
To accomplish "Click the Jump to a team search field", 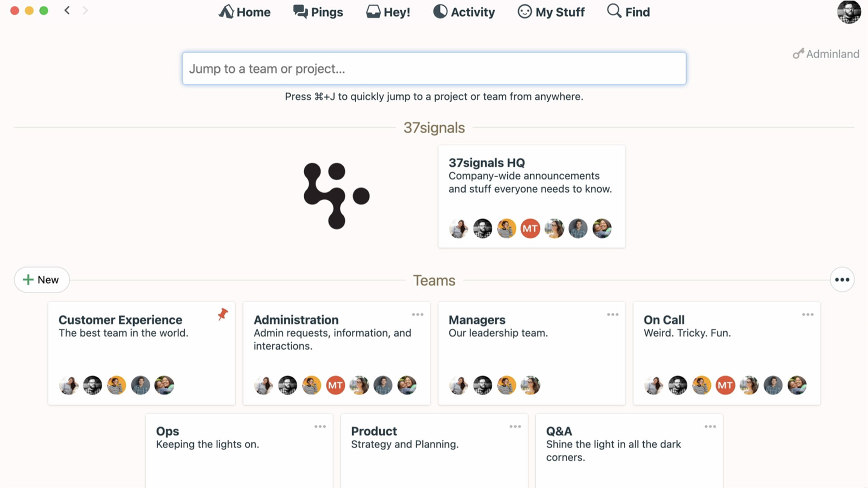I will point(434,69).
